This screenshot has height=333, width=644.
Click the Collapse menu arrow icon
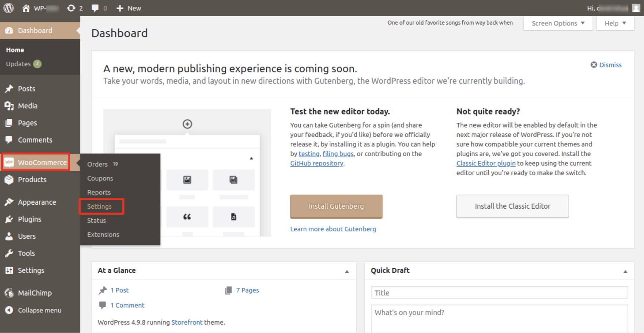[9, 310]
